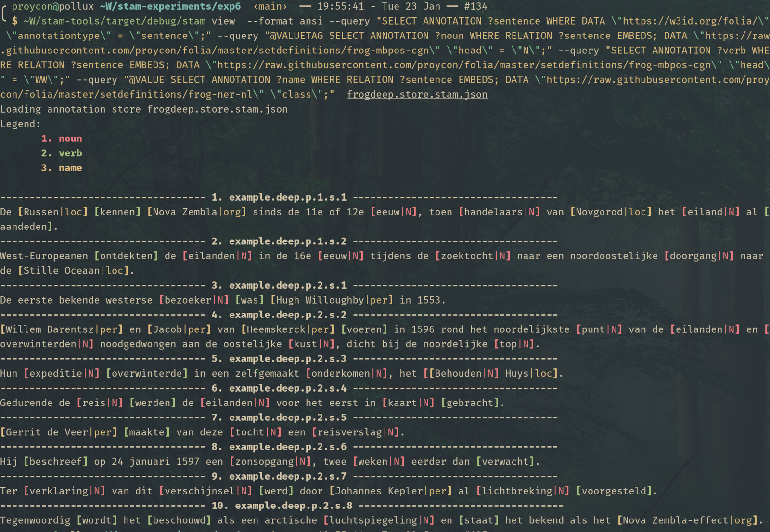Select the 'verb' legend entry
The image size is (770, 532).
[x=70, y=153]
